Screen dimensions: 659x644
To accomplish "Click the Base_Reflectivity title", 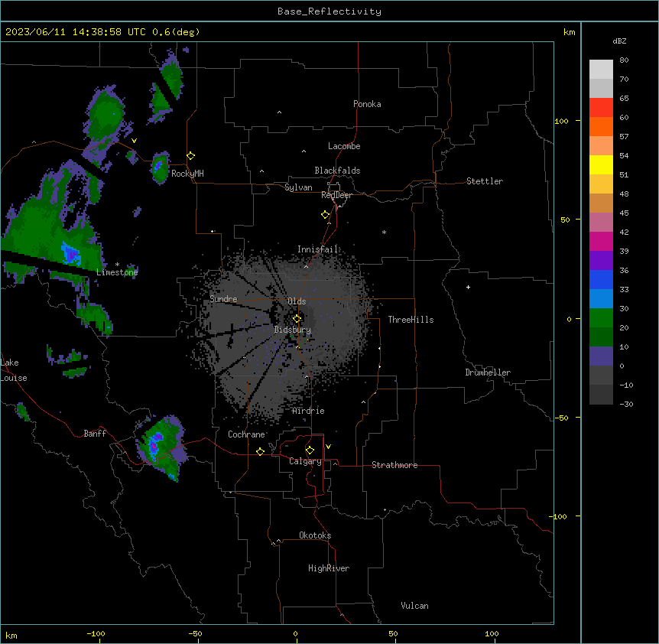I will coord(329,11).
